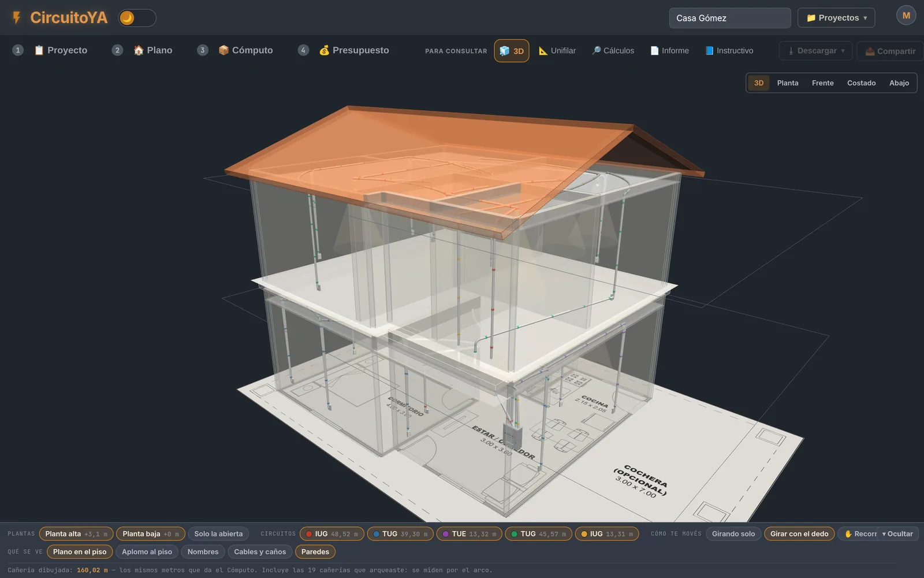
Task: Toggle Plano en el piso display
Action: [x=80, y=551]
